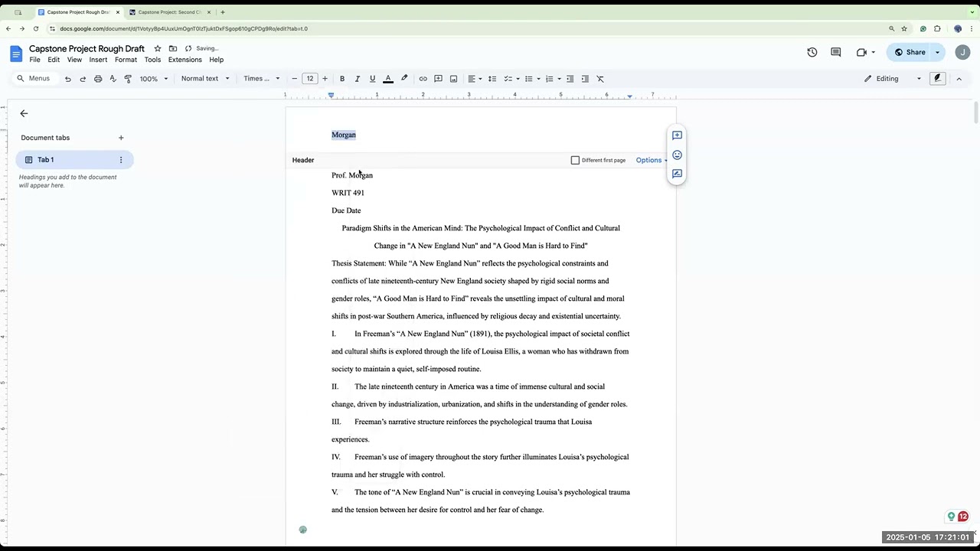This screenshot has width=980, height=551.
Task: Increase indent
Action: pos(585,79)
